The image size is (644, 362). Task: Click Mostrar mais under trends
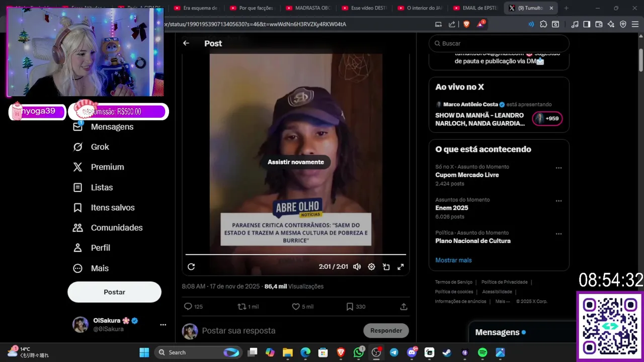[453, 260]
